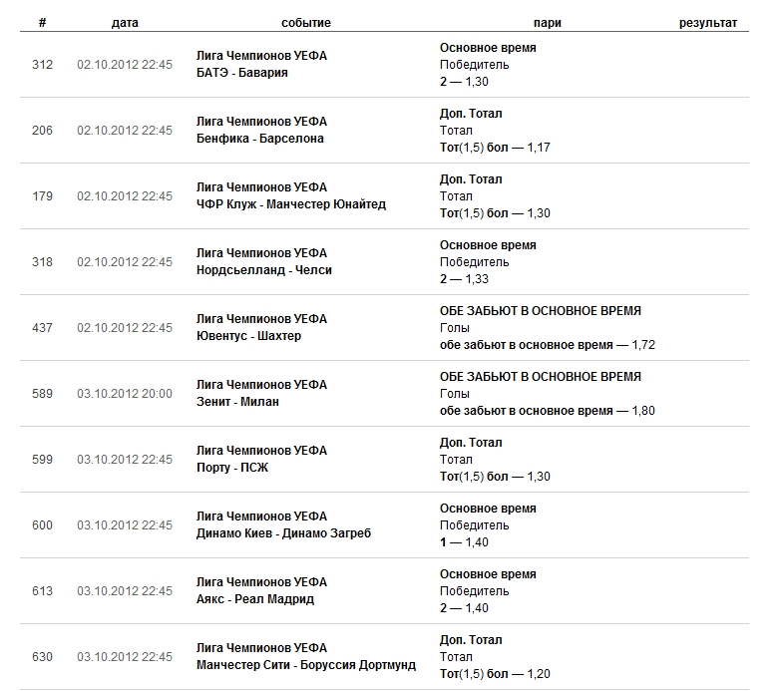
Task: Click the 'результат' column header
Action: tap(708, 23)
